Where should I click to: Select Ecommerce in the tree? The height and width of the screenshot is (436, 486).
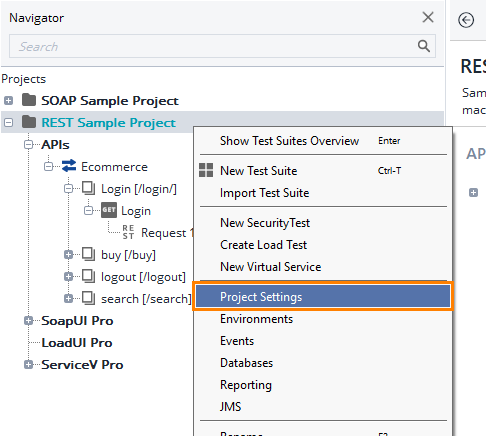114,166
